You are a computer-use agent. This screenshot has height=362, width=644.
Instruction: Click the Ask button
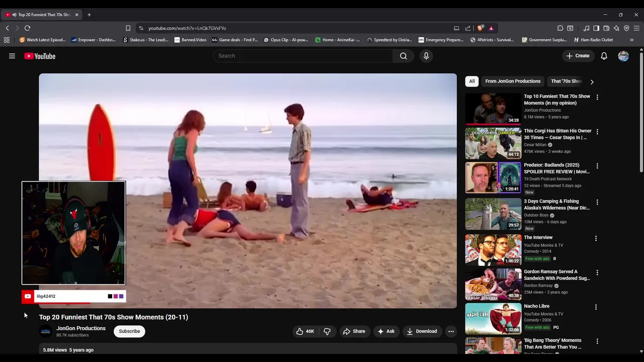pos(386,331)
